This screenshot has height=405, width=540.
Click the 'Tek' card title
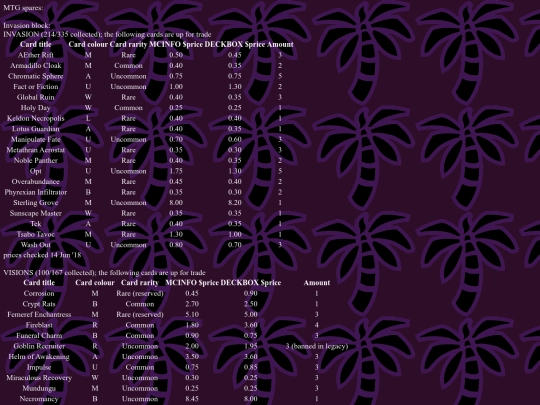(x=35, y=224)
